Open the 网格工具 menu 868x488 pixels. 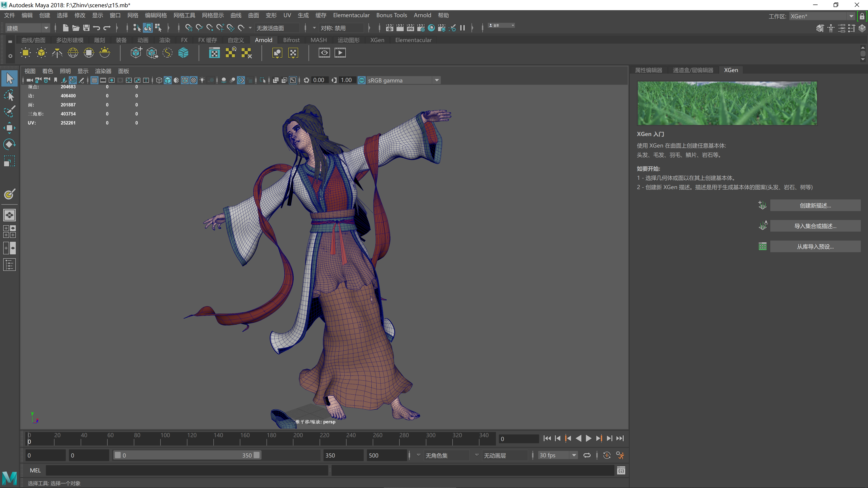point(184,15)
